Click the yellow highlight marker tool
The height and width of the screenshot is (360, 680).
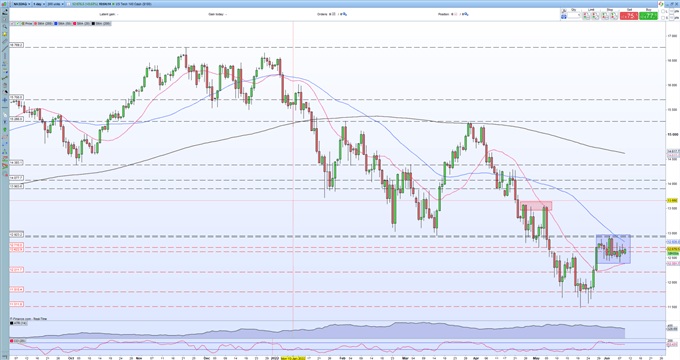tap(5, 34)
